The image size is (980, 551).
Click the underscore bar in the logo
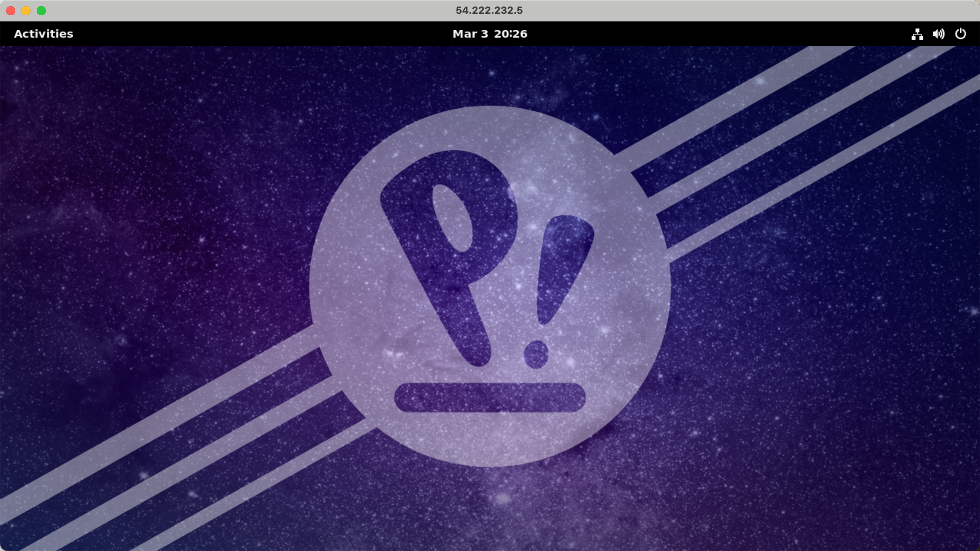coord(490,398)
